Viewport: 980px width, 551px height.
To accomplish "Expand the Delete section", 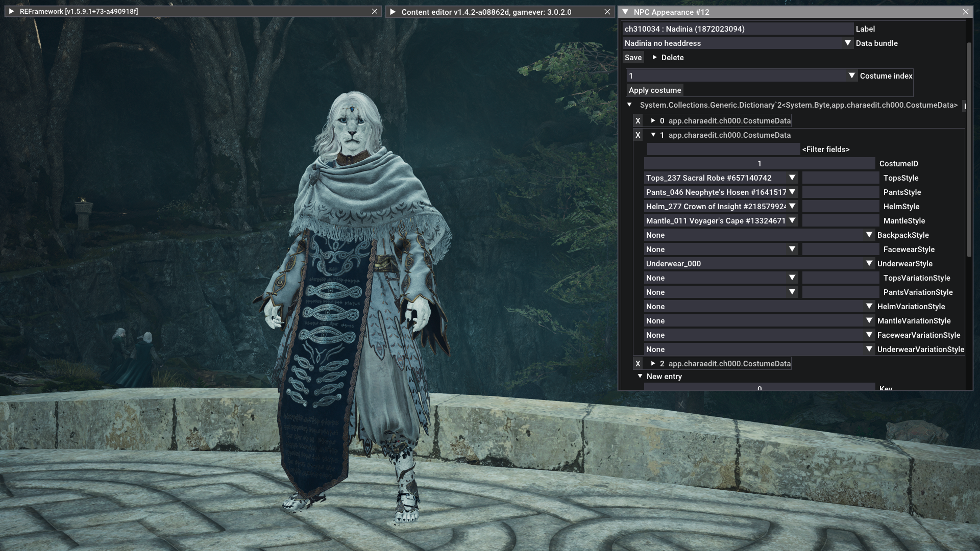I will [668, 58].
